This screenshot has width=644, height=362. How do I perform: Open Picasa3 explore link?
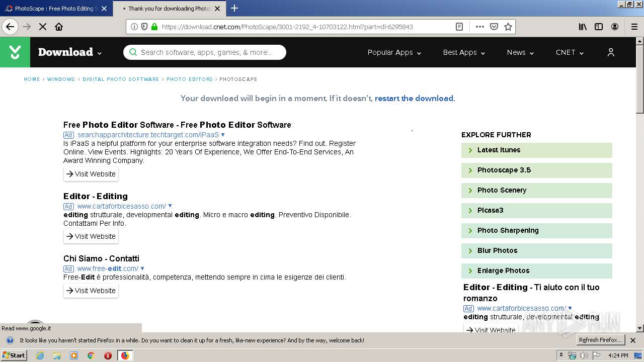pyautogui.click(x=537, y=210)
